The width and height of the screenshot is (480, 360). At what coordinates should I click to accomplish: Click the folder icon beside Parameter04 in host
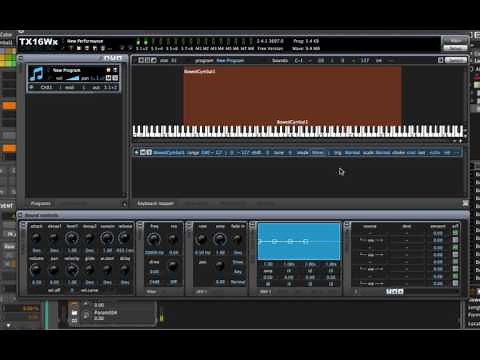[x=74, y=313]
